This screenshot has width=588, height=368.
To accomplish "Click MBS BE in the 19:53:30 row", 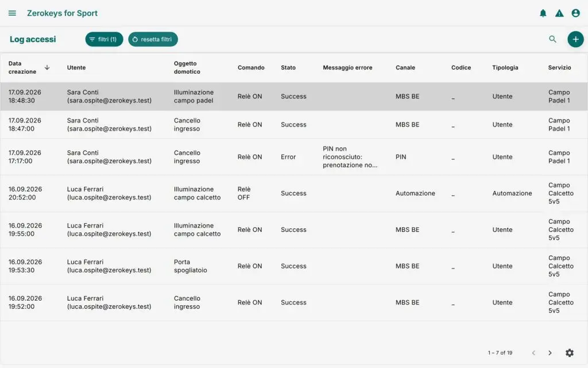I will (x=407, y=266).
